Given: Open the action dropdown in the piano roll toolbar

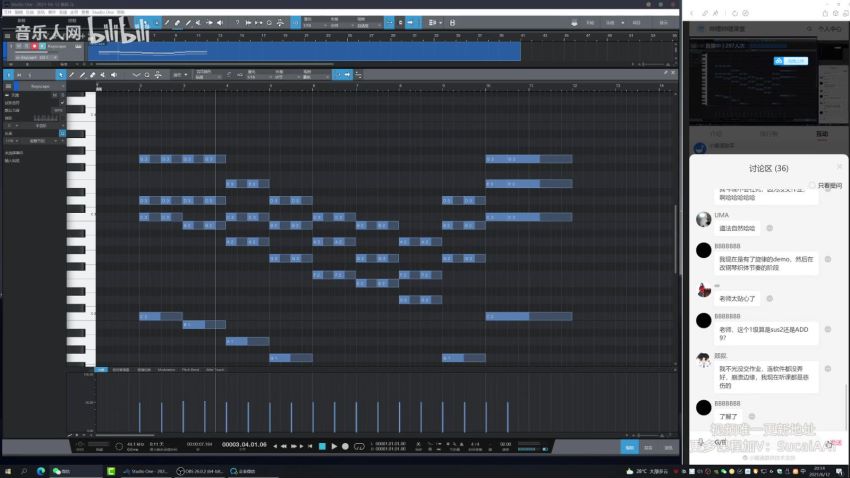Looking at the screenshot, I should (x=181, y=75).
